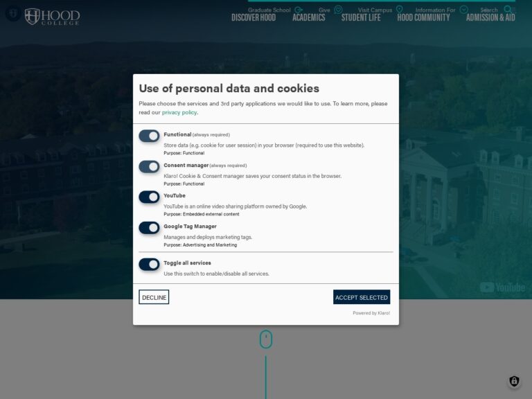Click Accept Selected button
532x399 pixels.
click(x=362, y=297)
